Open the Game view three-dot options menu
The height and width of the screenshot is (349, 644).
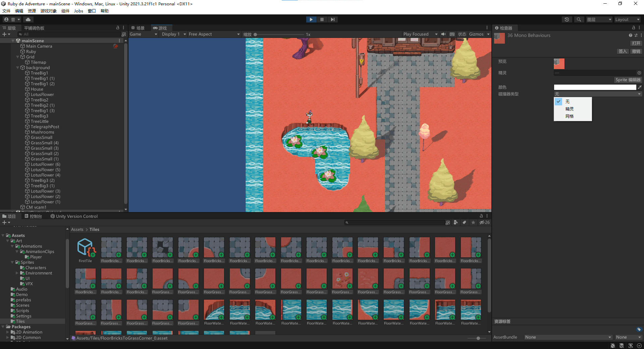(487, 28)
